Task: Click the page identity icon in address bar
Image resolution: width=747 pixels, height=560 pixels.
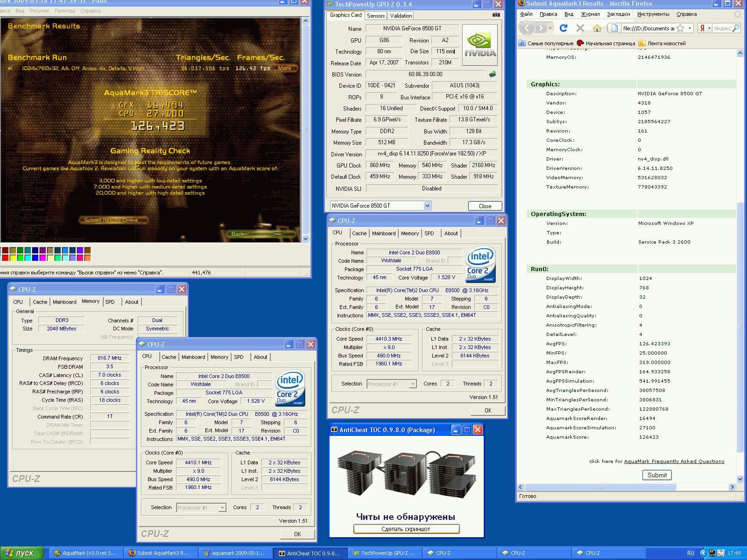Action: click(614, 28)
